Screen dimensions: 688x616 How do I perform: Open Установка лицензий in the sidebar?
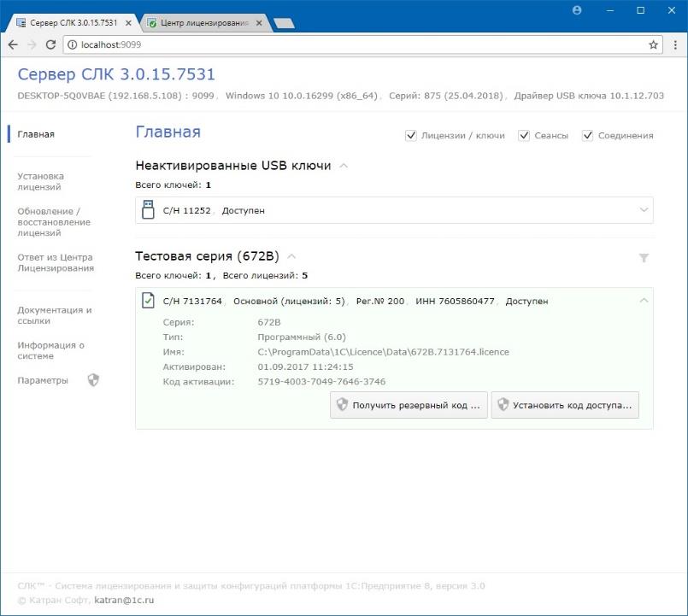pos(40,181)
